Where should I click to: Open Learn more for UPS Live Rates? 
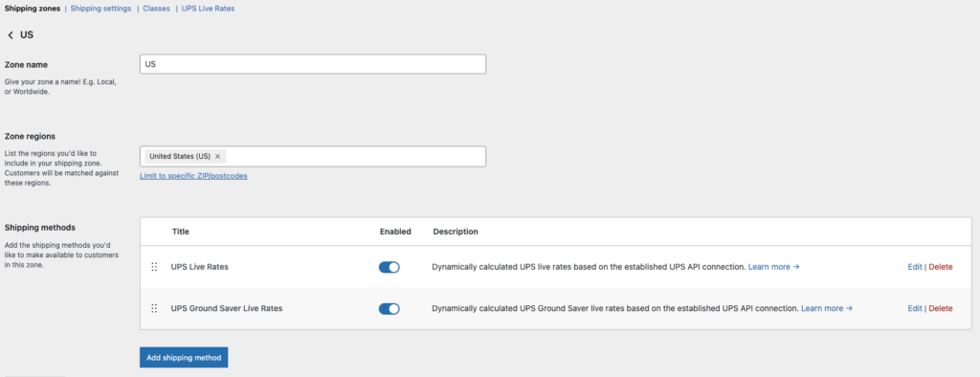(773, 267)
